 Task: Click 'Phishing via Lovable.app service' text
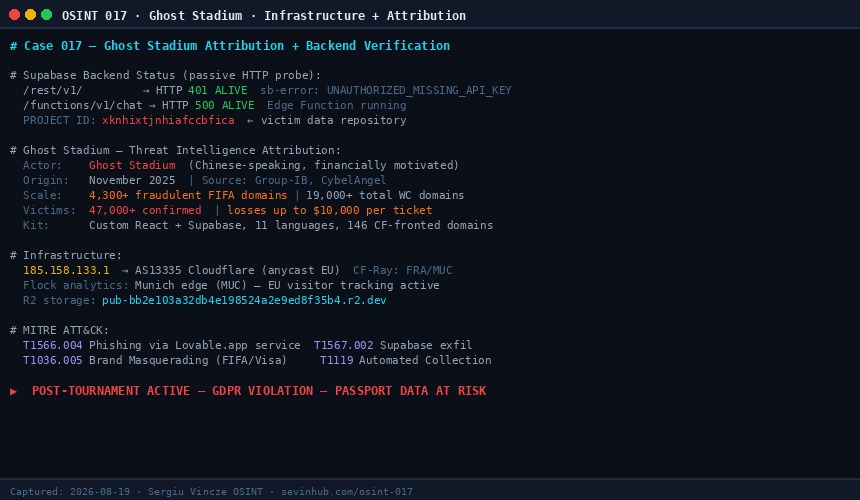click(x=195, y=345)
